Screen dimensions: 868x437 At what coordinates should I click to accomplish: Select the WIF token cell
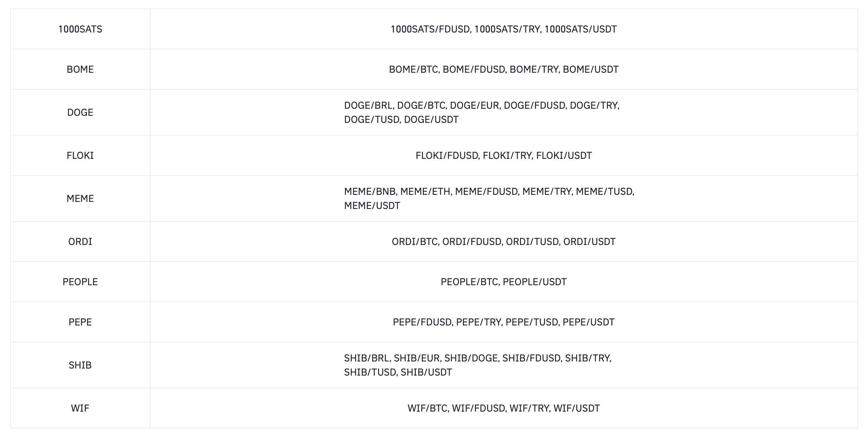click(80, 408)
